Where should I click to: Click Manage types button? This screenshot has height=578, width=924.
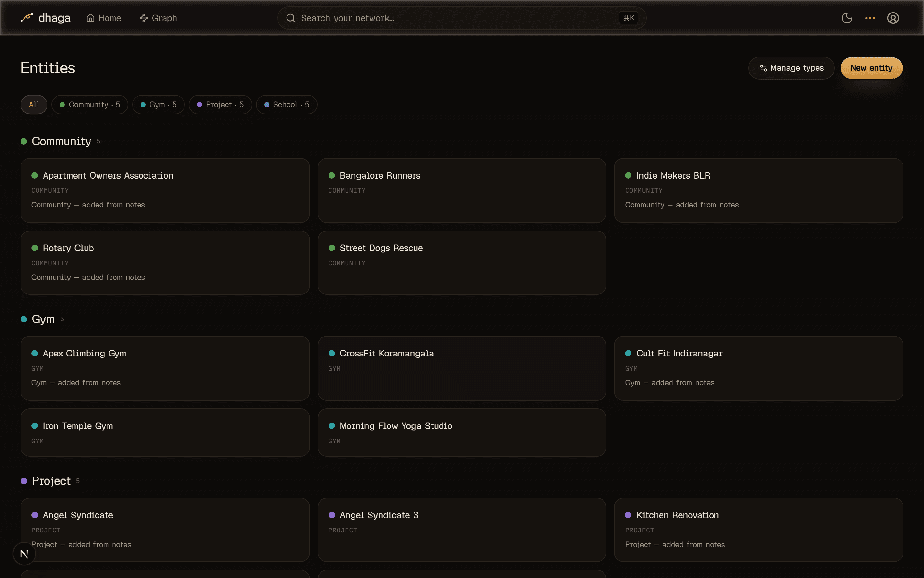tap(791, 68)
